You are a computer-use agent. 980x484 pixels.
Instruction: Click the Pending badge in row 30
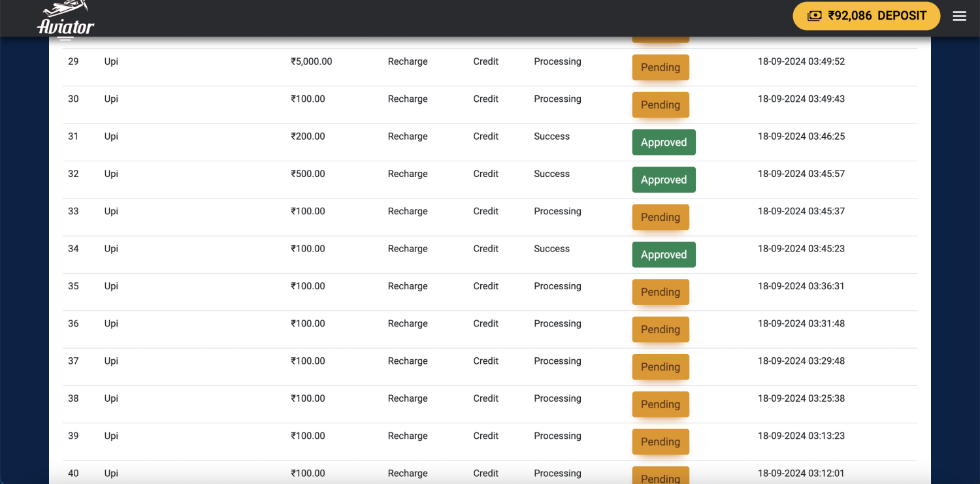click(x=660, y=105)
